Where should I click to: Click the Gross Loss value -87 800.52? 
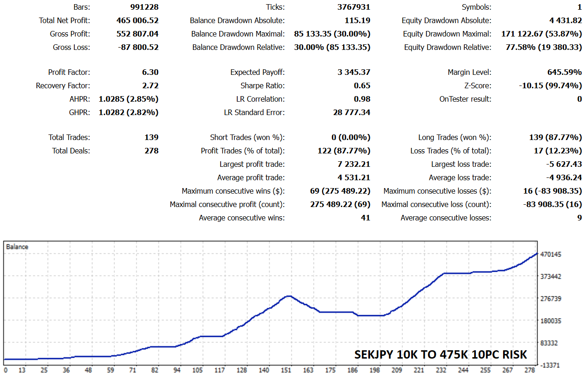click(x=139, y=48)
